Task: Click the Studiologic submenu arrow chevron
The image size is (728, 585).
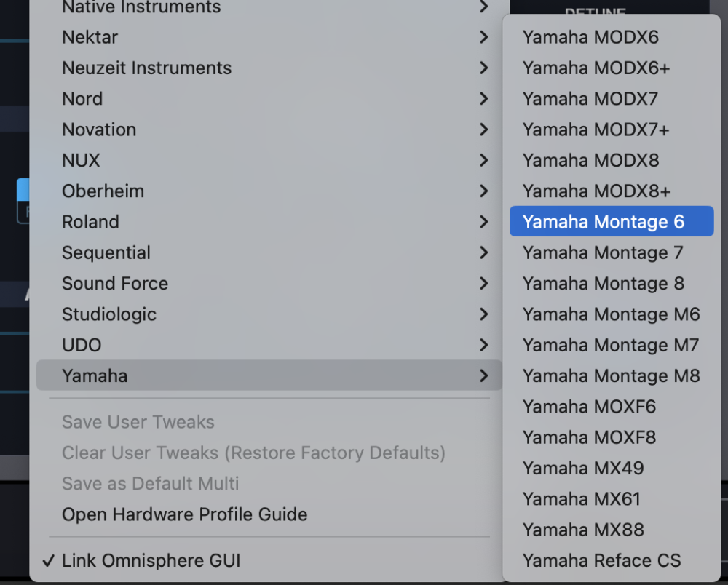Action: (483, 314)
